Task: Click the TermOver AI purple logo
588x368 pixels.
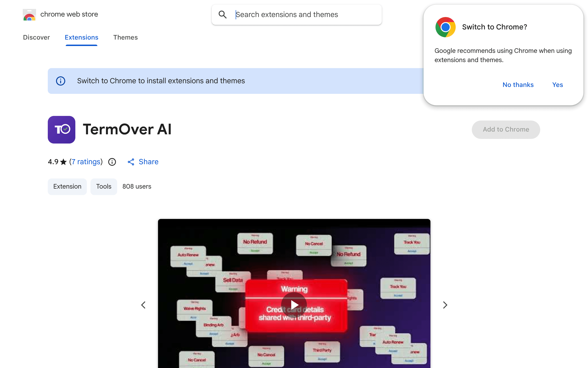Action: (62, 129)
